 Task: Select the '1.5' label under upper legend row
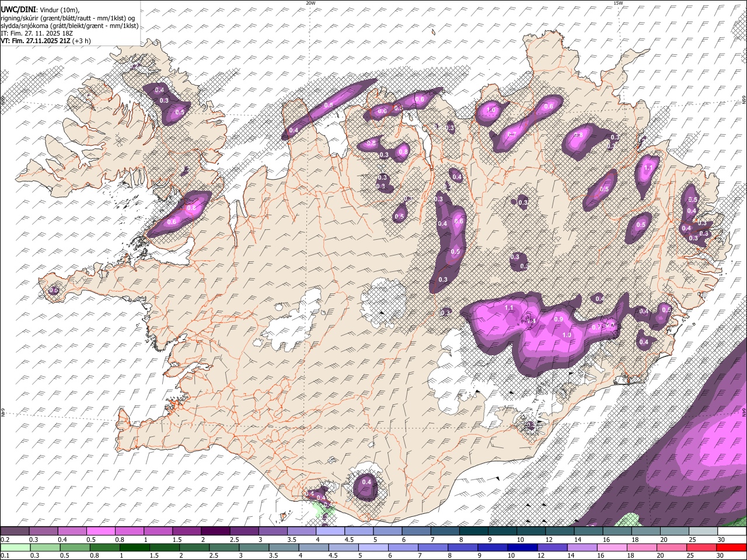(x=177, y=540)
